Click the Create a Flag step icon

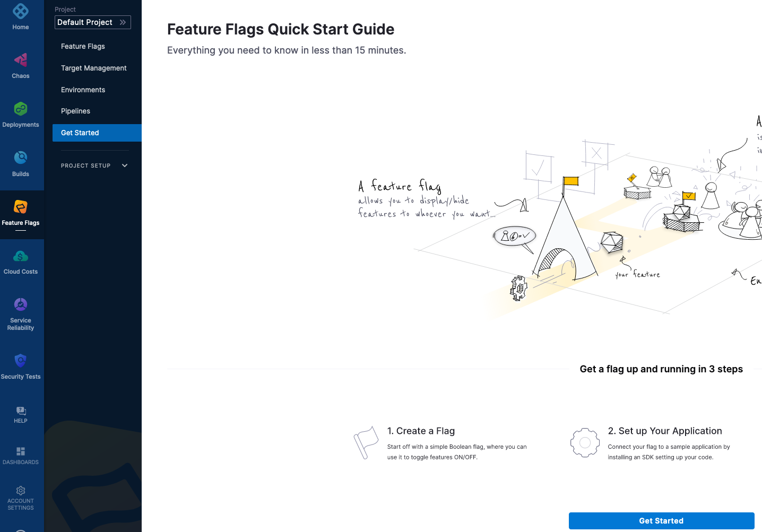[365, 443]
